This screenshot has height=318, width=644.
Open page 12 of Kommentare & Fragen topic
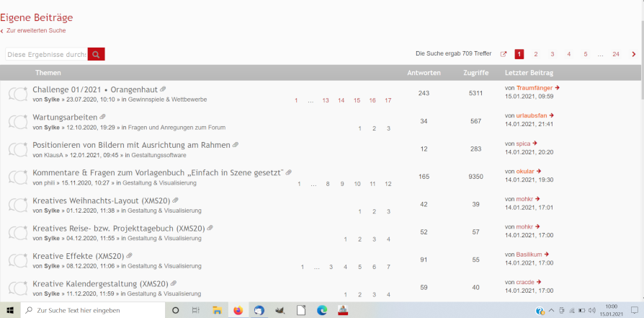pyautogui.click(x=388, y=184)
